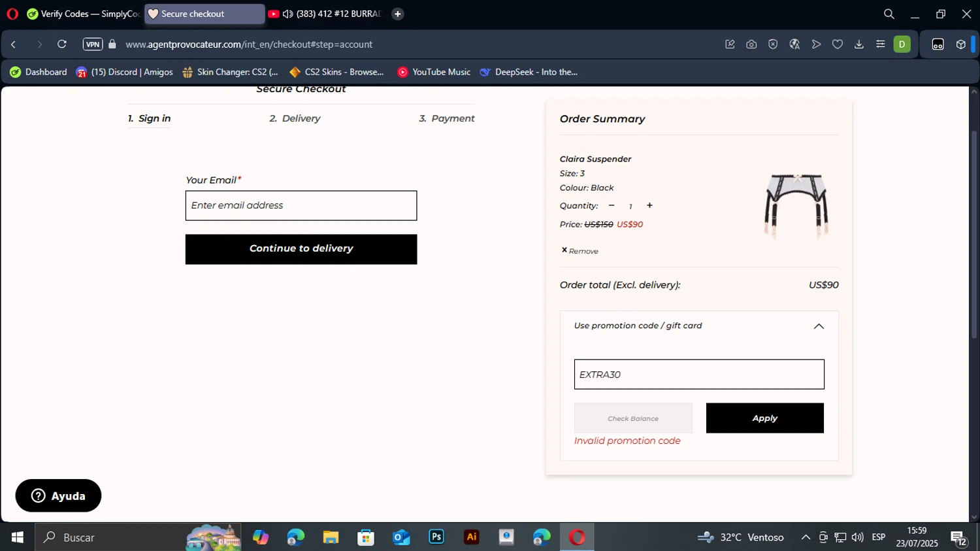Click the ESP language indicator
The height and width of the screenshot is (551, 980).
[879, 537]
